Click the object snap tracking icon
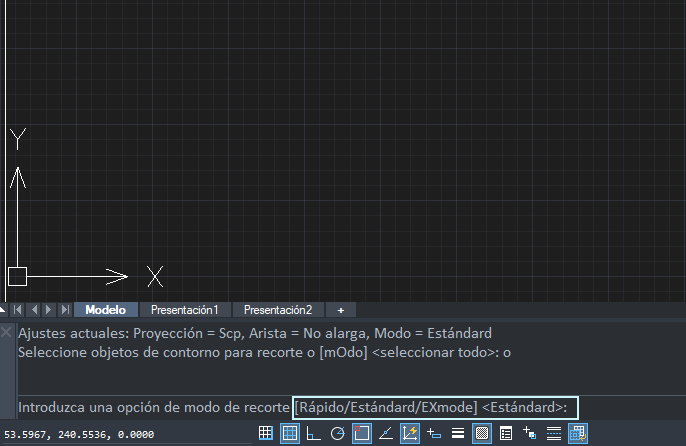The image size is (686, 446). 385,433
